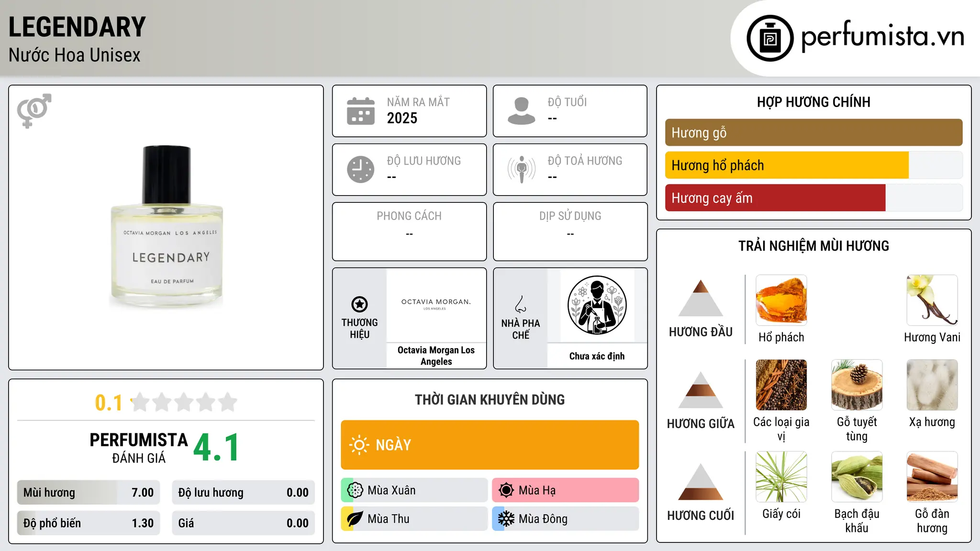
Task: Click the person icon beside Độ tuổi
Action: point(522,111)
